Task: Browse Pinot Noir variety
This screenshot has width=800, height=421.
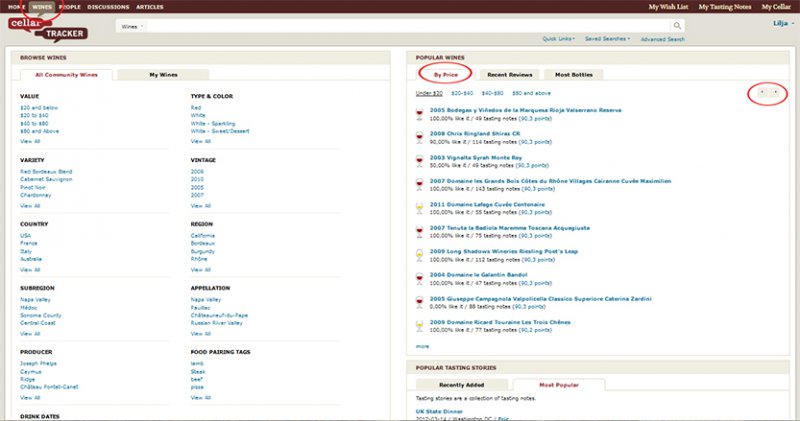Action: [x=33, y=187]
